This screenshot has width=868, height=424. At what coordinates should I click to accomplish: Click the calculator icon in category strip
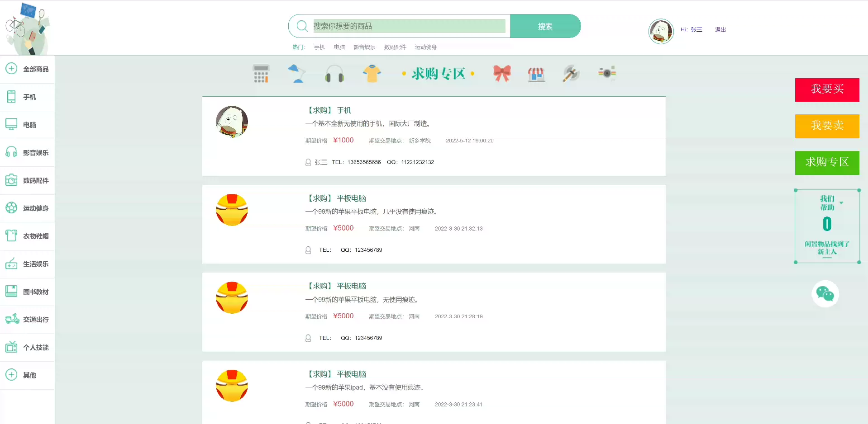pyautogui.click(x=261, y=73)
